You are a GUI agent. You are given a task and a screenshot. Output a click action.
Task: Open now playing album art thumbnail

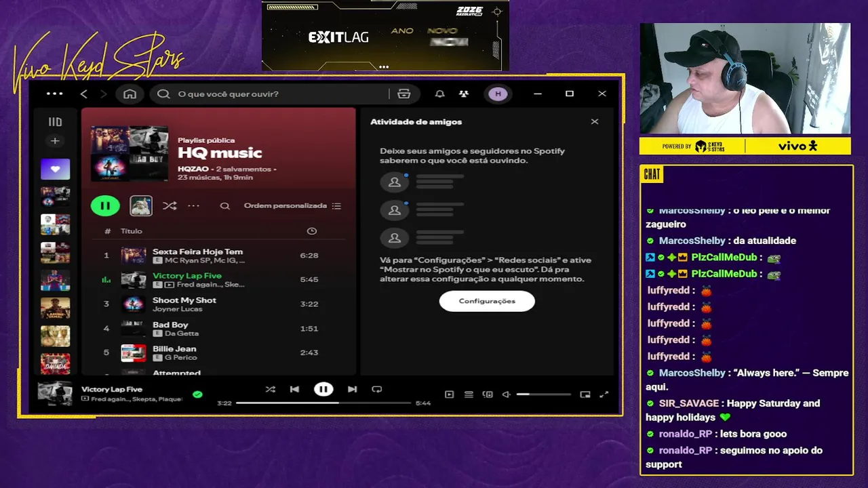click(x=55, y=394)
